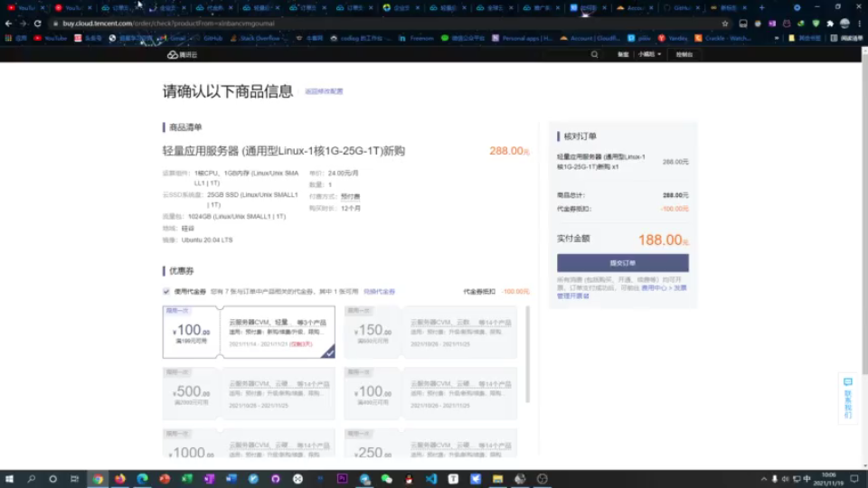Expand the bookmarks overflow chevron
Screen dimensions: 868x488
[x=777, y=38]
